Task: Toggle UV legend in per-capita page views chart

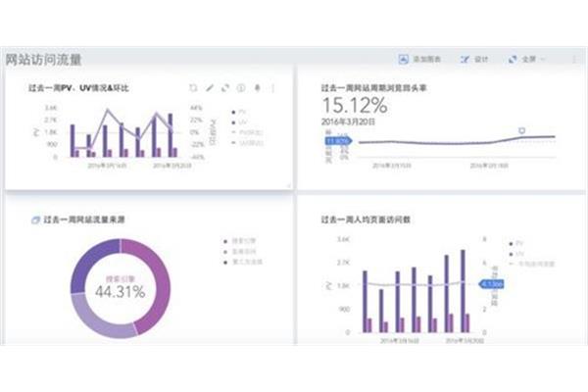Action: [x=516, y=254]
